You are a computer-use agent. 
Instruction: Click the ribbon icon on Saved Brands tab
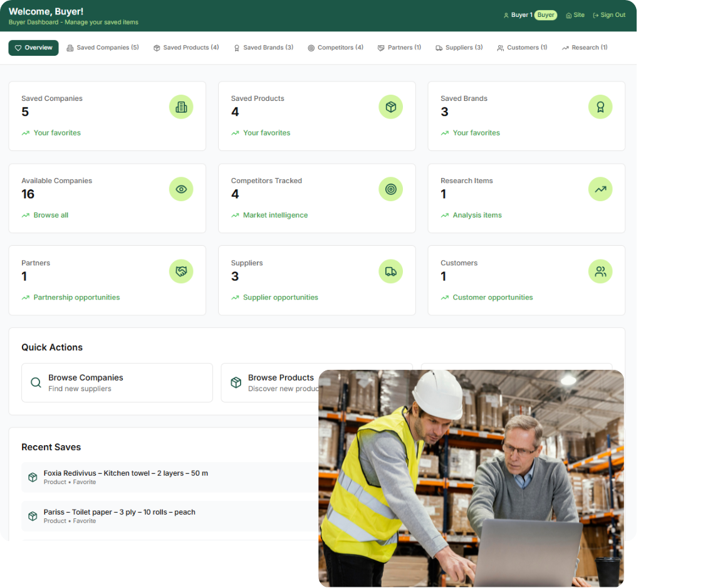[237, 48]
